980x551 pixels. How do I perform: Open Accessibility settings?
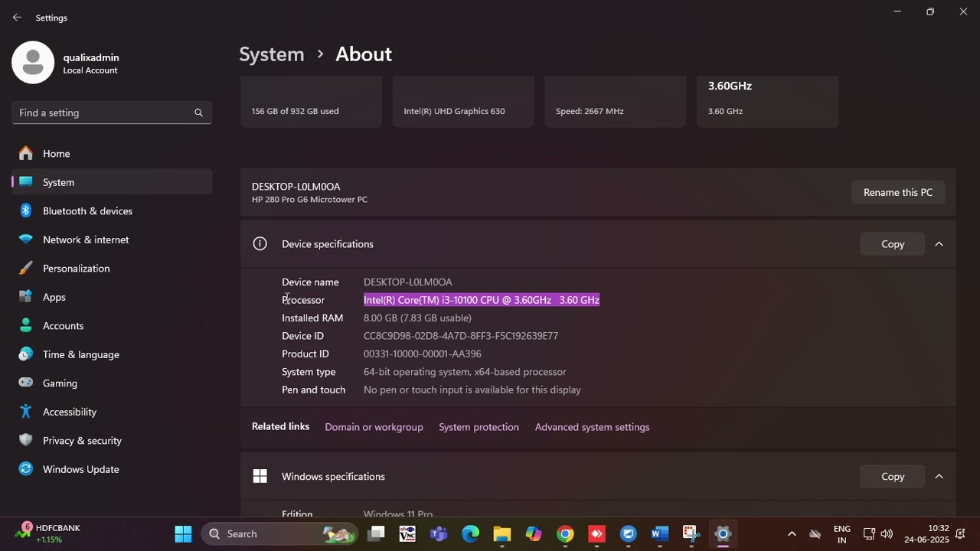(x=112, y=412)
